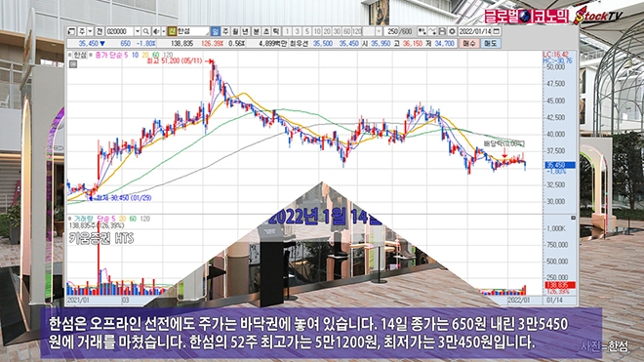Expand the stock code 020000 dropdown
Image resolution: width=644 pixels, height=362 pixels.
click(x=138, y=31)
